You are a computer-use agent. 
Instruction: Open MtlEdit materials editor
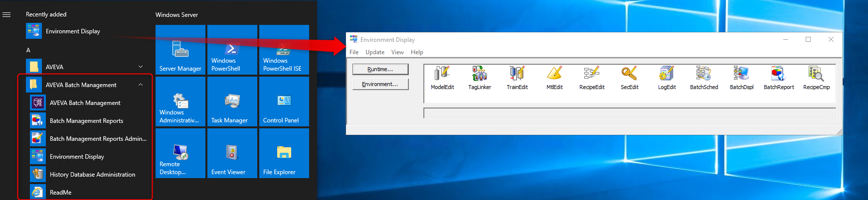(x=554, y=78)
